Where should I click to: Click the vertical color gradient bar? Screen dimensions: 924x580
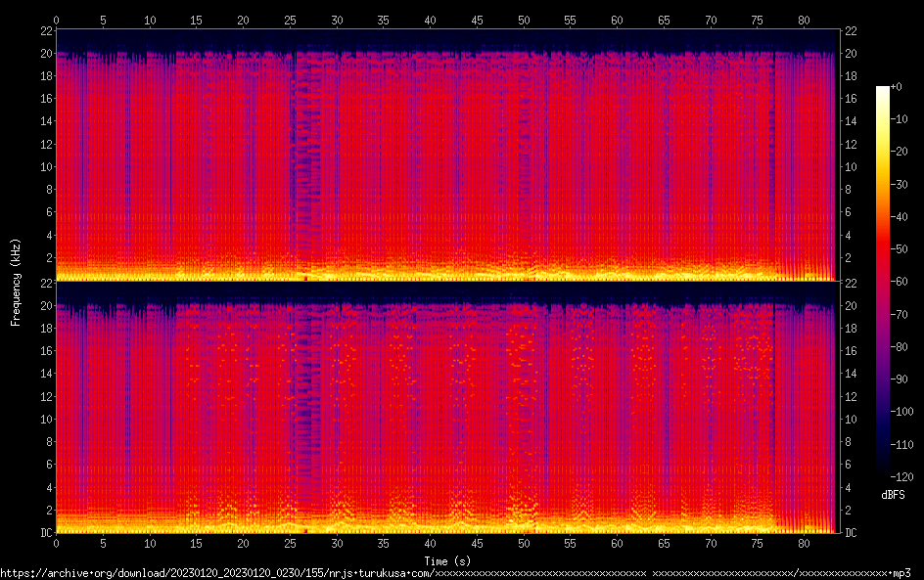[x=883, y=282]
